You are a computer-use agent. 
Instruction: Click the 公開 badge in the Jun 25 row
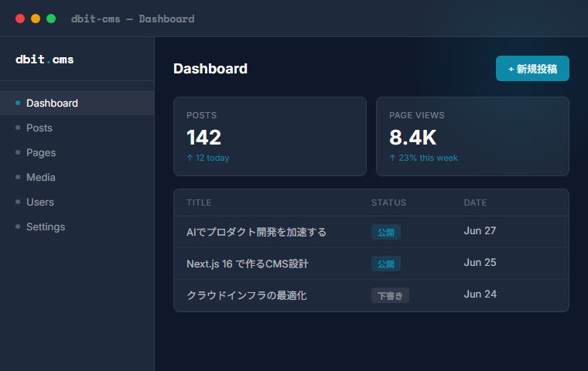point(386,264)
